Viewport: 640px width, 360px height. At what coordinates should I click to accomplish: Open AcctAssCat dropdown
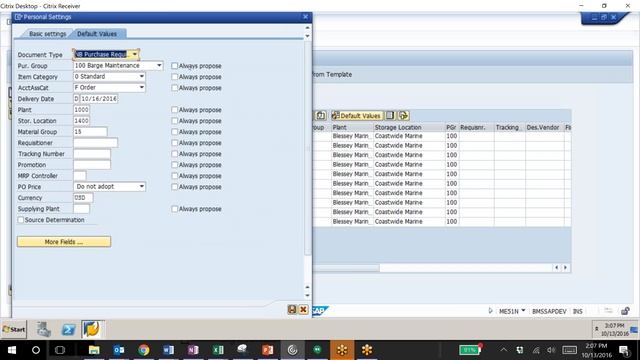click(141, 87)
